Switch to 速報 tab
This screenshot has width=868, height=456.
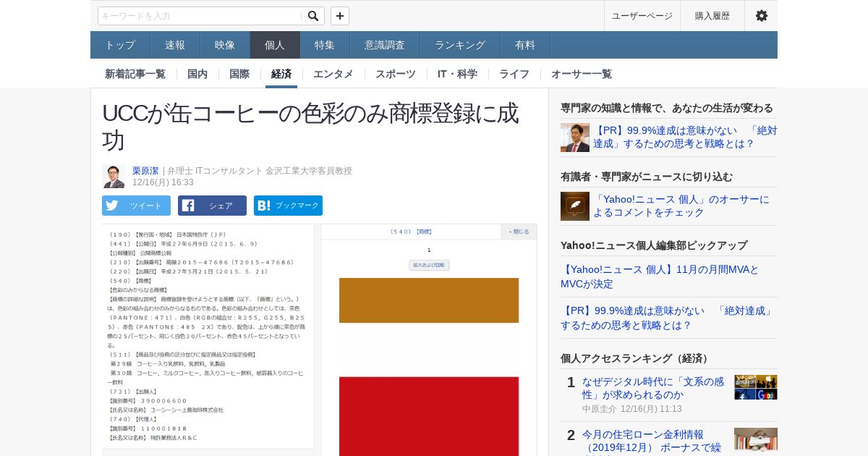coord(175,45)
